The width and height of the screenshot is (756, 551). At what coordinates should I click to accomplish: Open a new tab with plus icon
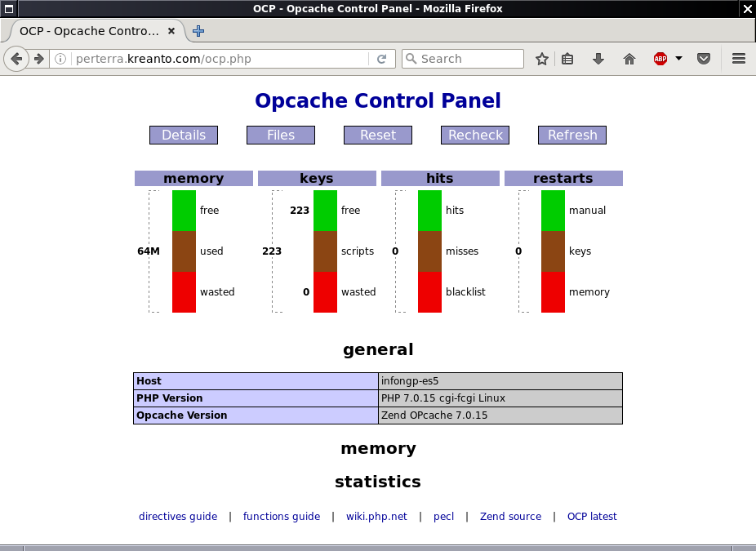198,31
